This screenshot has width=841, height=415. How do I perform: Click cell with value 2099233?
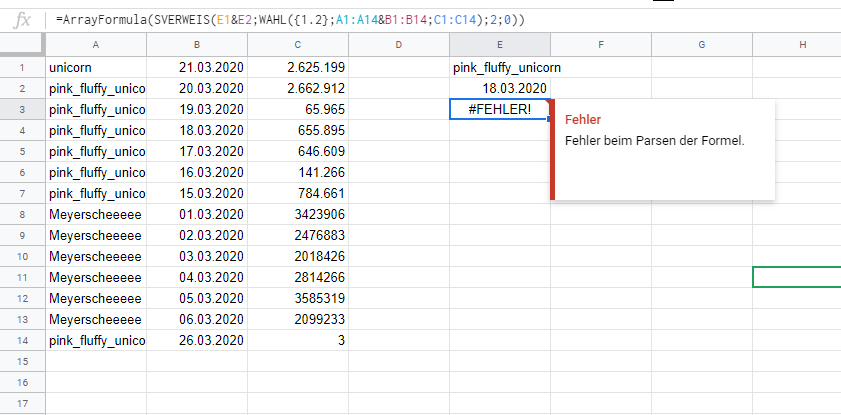[298, 320]
